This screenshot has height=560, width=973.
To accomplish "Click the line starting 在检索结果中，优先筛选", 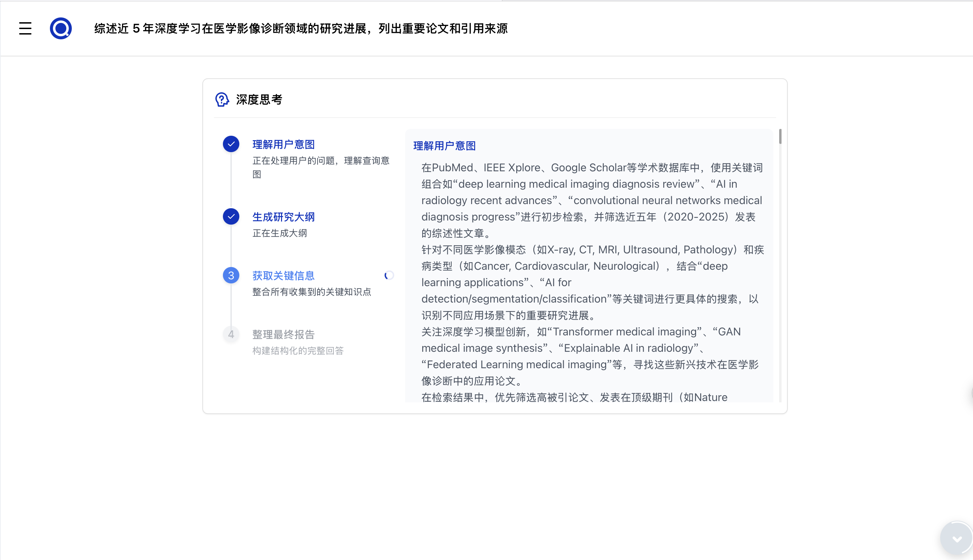I will click(574, 397).
